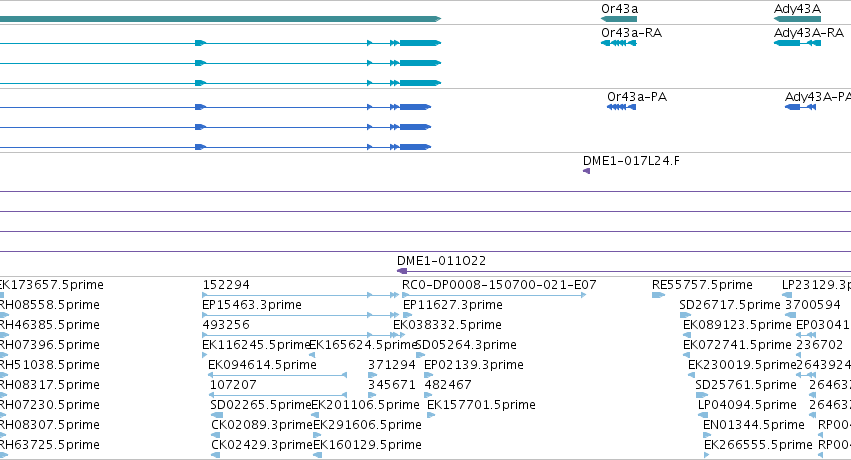Click EST EP15463.3prime
The image size is (851, 460).
252,305
